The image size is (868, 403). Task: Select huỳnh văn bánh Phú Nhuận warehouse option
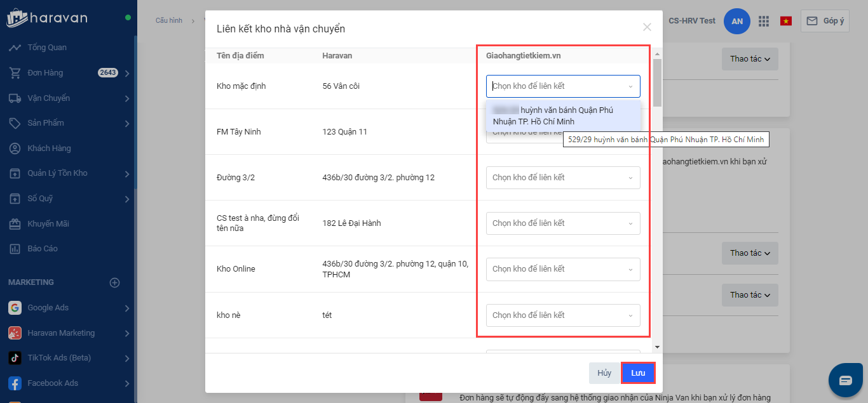pos(563,116)
